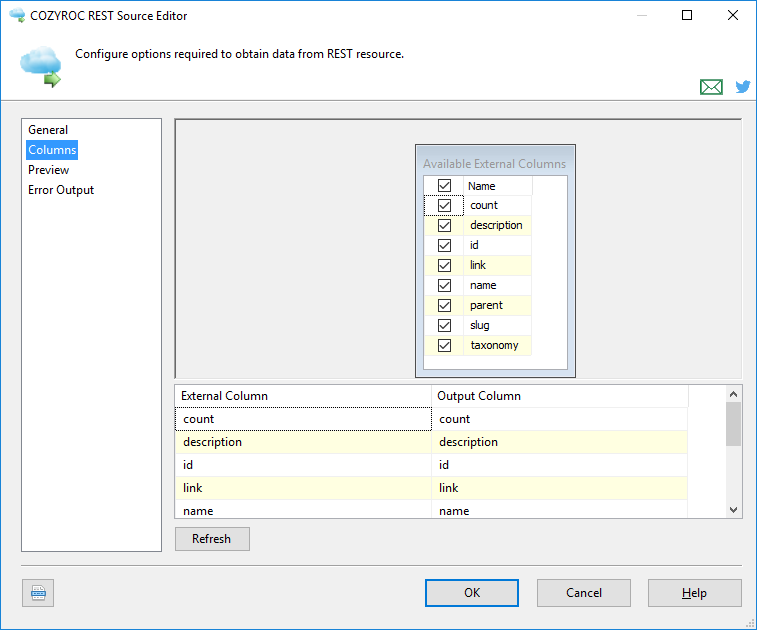The image size is (757, 630).
Task: Click the name Output Column cell
Action: click(x=559, y=509)
